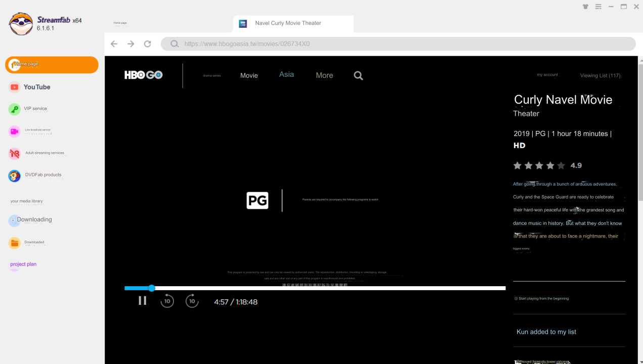The image size is (643, 364).
Task: Select the Navel Curly Movie Theater tab
Action: pos(293,24)
